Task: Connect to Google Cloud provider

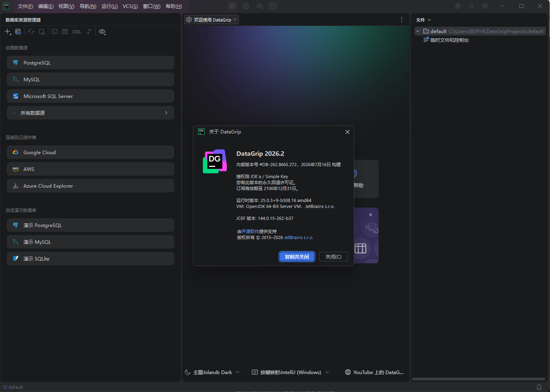Action: tap(90, 152)
